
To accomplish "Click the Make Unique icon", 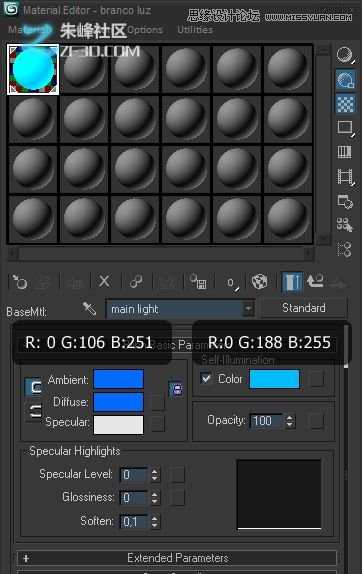I will click(x=167, y=282).
